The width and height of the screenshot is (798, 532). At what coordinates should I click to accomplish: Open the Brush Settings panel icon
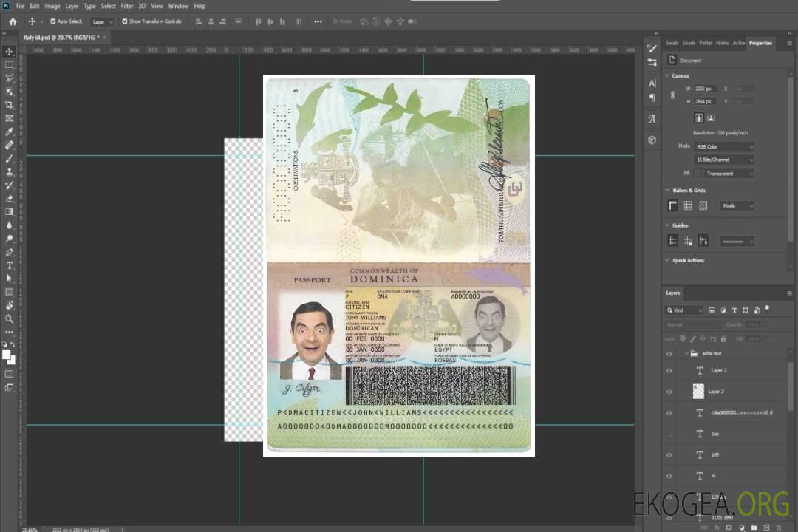coord(652,48)
